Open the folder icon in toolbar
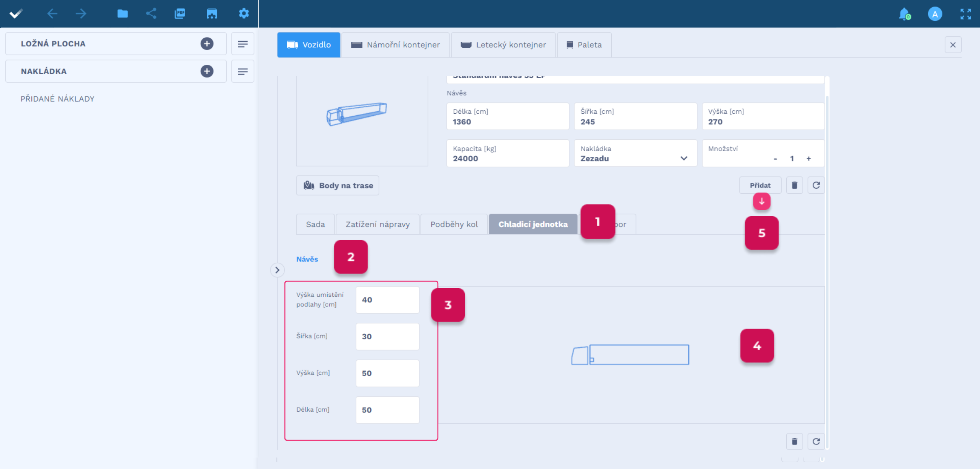The width and height of the screenshot is (980, 469). click(x=122, y=14)
